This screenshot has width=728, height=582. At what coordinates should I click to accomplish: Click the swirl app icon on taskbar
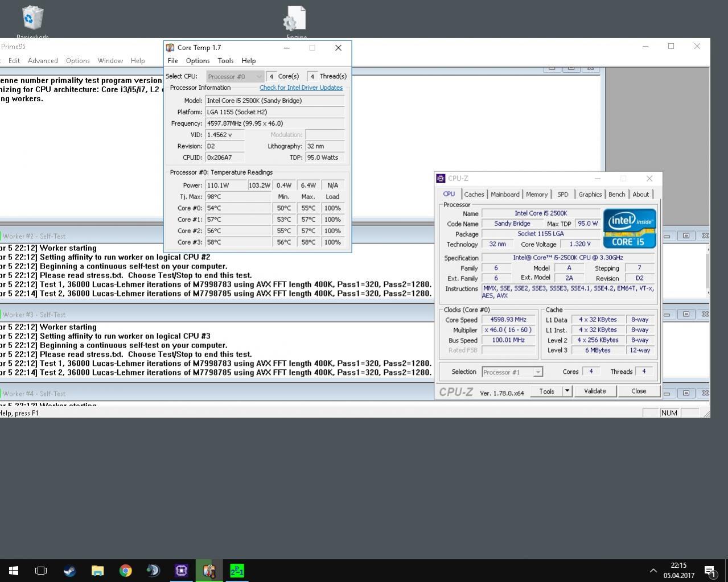click(153, 570)
